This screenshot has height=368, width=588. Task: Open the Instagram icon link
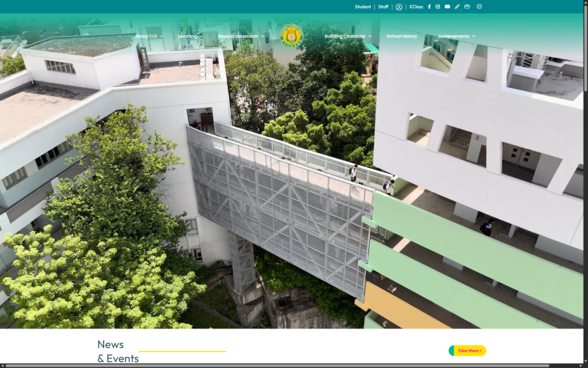[x=438, y=7]
